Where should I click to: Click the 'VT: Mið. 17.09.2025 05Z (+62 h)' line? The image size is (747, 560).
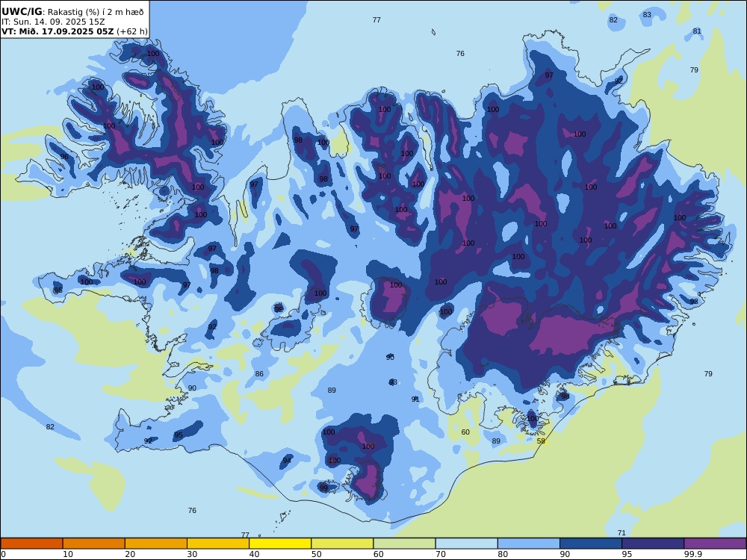[x=74, y=31]
